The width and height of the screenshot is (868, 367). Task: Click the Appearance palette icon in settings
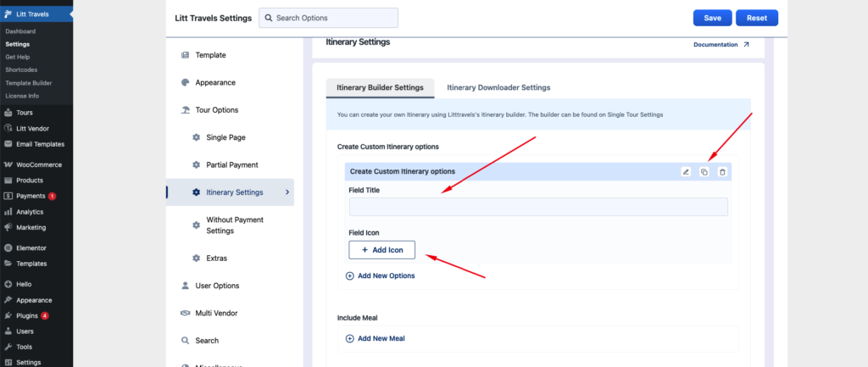coord(185,83)
